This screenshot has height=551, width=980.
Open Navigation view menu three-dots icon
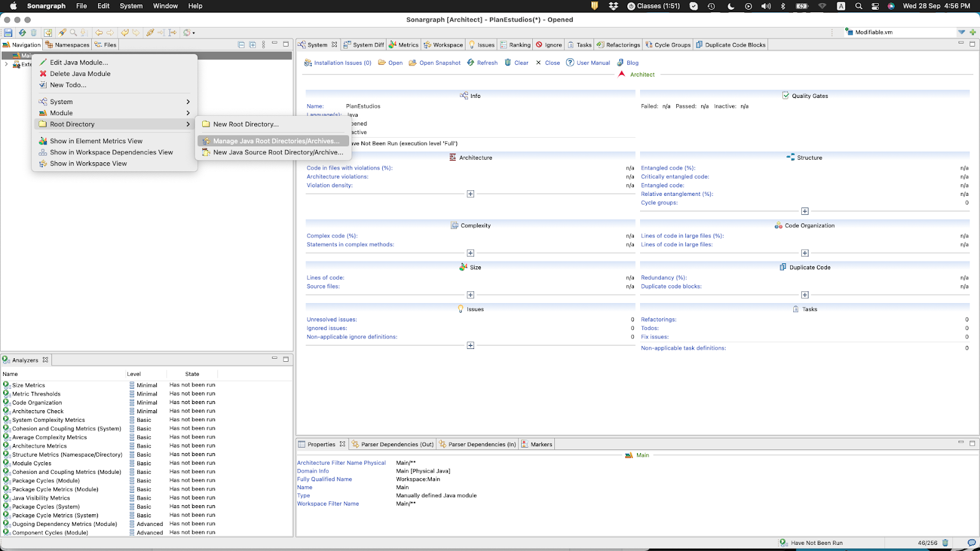tap(263, 45)
